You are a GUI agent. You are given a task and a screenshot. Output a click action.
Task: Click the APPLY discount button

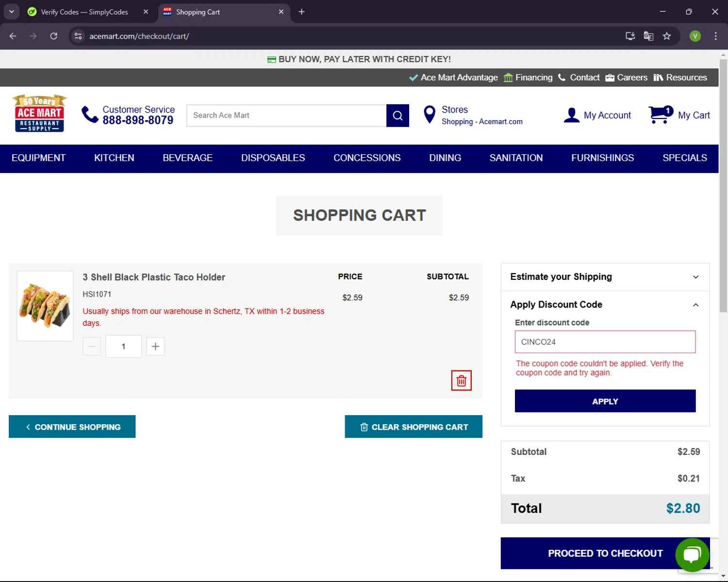(605, 401)
